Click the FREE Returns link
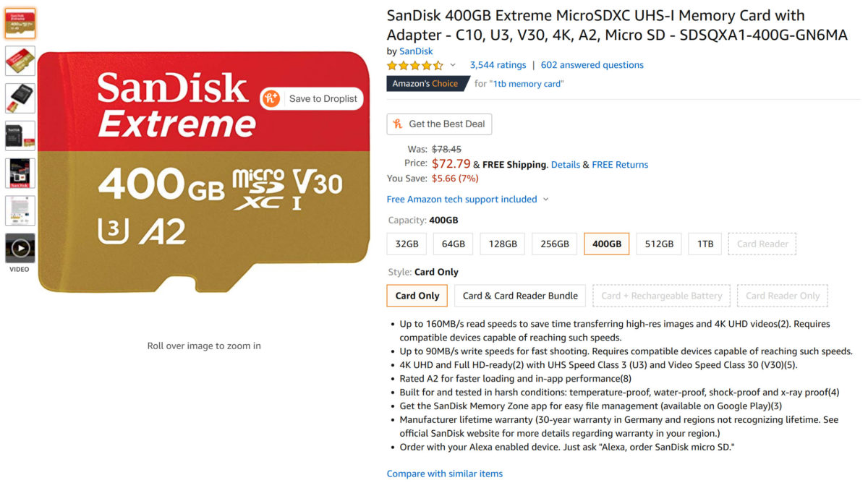868x488 pixels. click(x=620, y=165)
